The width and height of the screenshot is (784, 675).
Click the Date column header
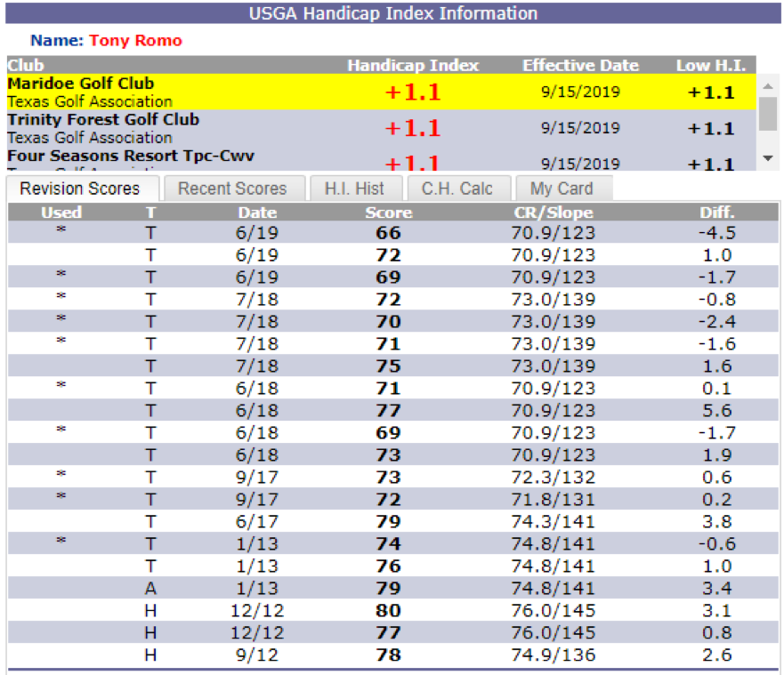pos(257,213)
